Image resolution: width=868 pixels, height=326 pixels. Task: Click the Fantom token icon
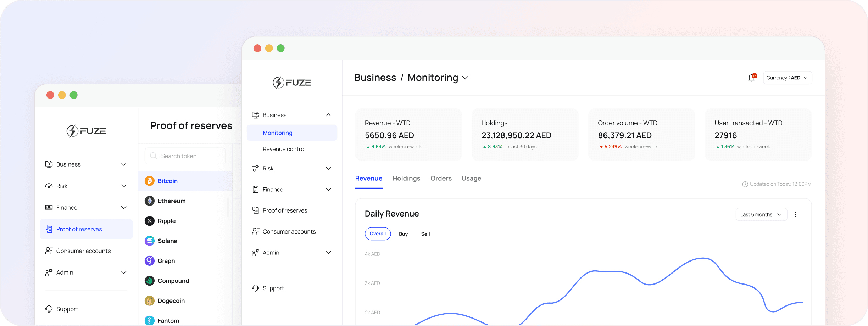[x=150, y=321]
